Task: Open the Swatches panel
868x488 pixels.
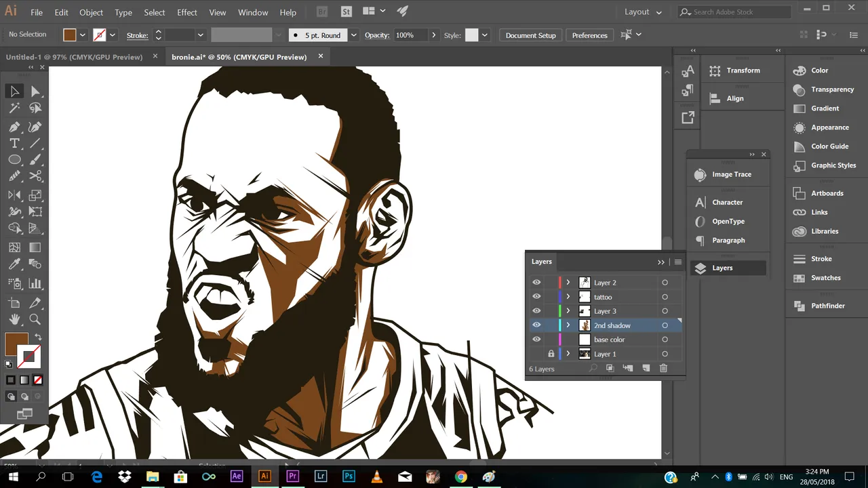Action: click(827, 278)
